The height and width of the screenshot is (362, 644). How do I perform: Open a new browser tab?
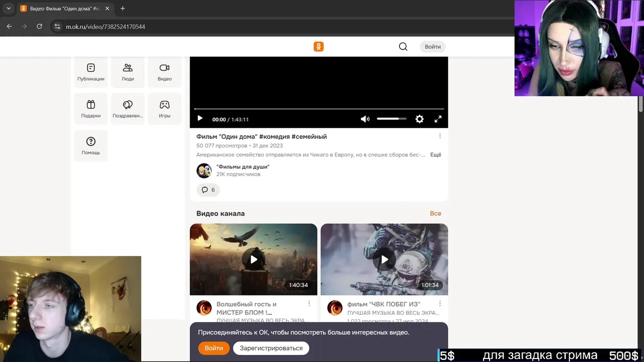122,9
